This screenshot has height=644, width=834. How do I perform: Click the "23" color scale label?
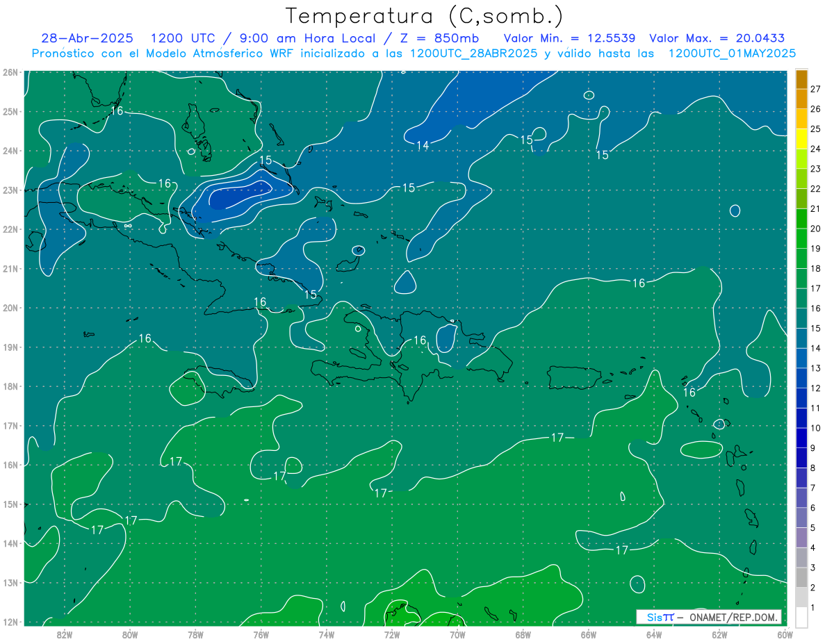[815, 169]
